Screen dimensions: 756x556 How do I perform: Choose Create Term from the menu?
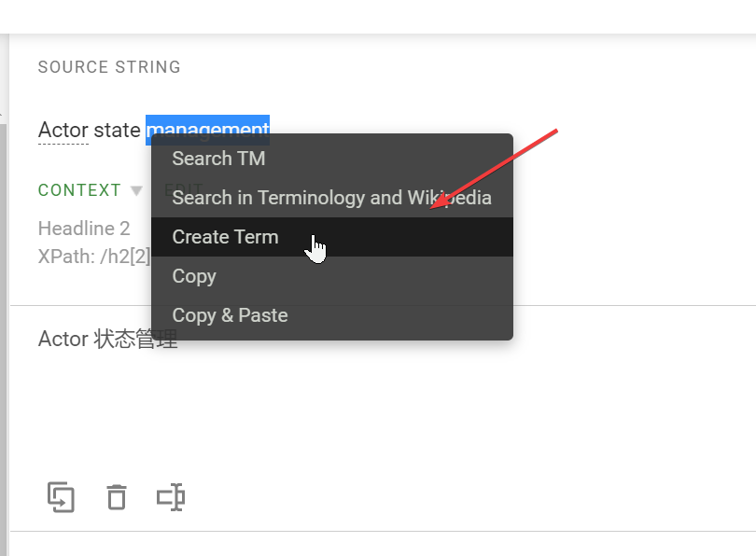pos(224,237)
